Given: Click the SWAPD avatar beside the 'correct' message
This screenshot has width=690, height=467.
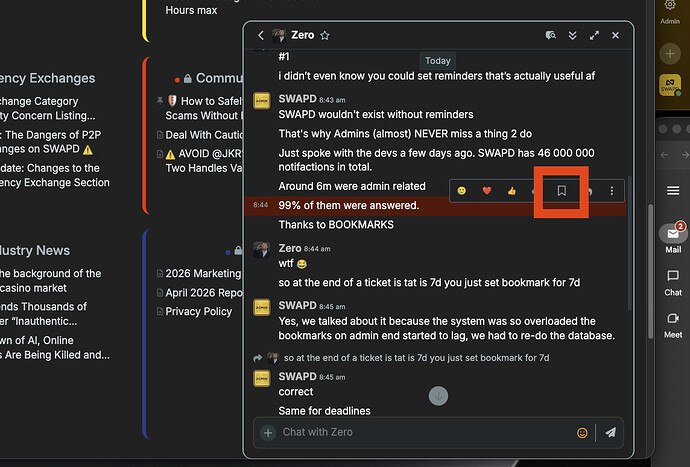Looking at the screenshot, I should coord(262,378).
